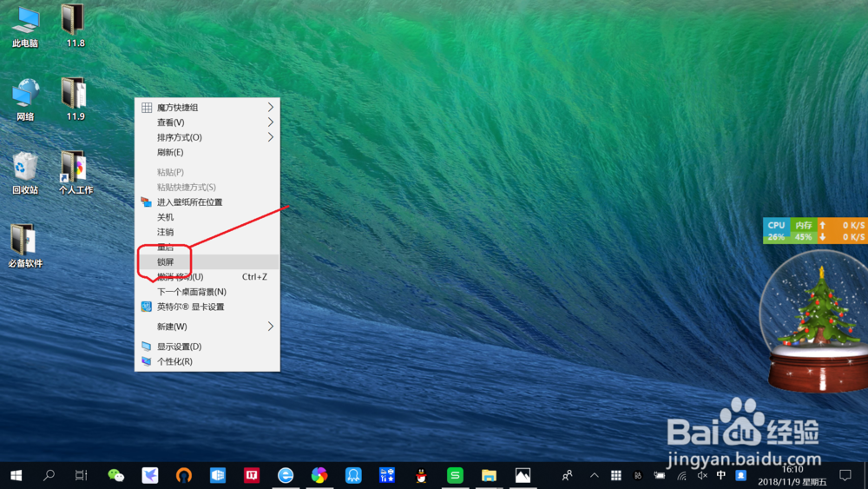Open QQ penguin in taskbar
Viewport: 868px width, 489px height.
(x=421, y=475)
